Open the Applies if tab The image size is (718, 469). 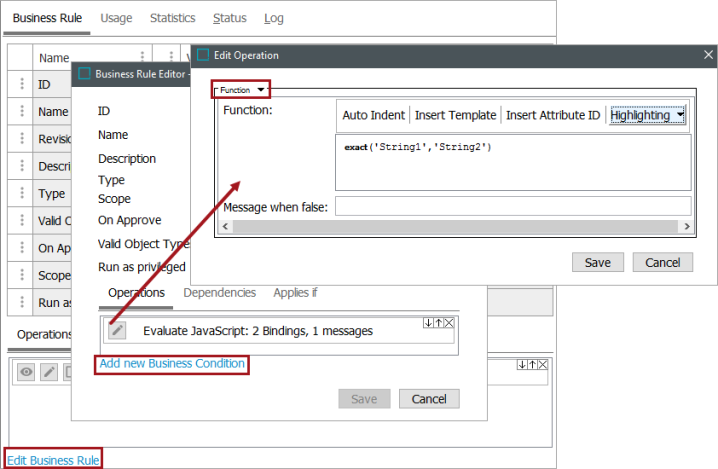pyautogui.click(x=295, y=293)
